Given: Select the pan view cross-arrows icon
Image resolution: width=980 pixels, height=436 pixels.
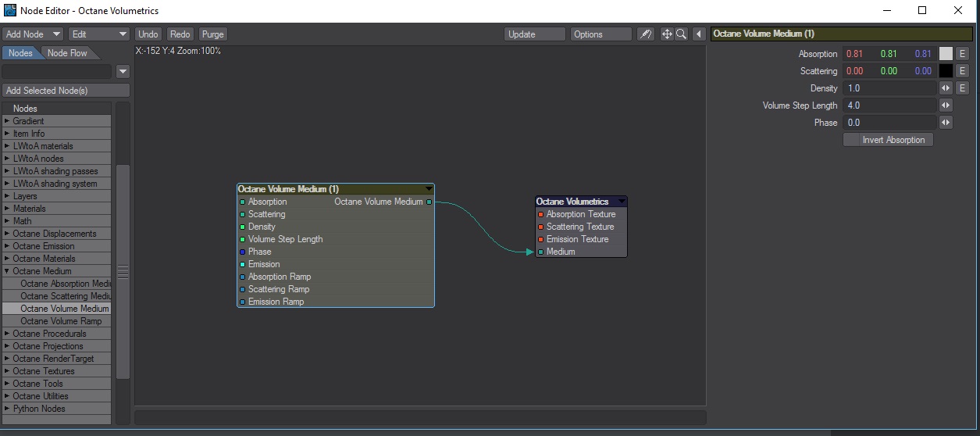Looking at the screenshot, I should [x=667, y=34].
